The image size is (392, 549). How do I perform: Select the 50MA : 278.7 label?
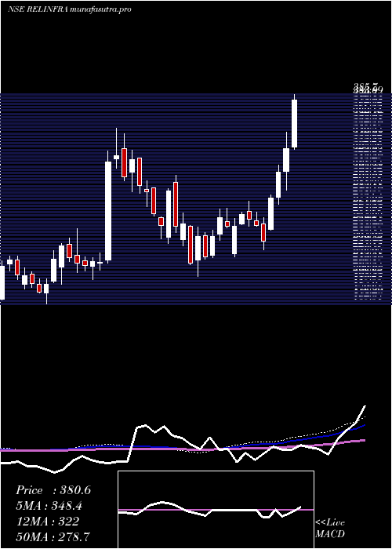(x=53, y=537)
